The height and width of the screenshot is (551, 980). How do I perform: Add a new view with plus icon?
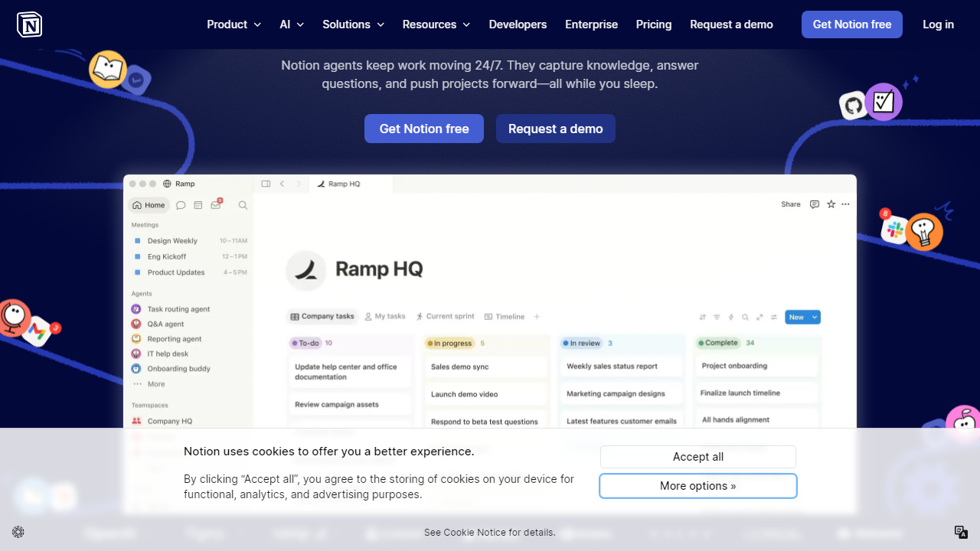click(537, 316)
